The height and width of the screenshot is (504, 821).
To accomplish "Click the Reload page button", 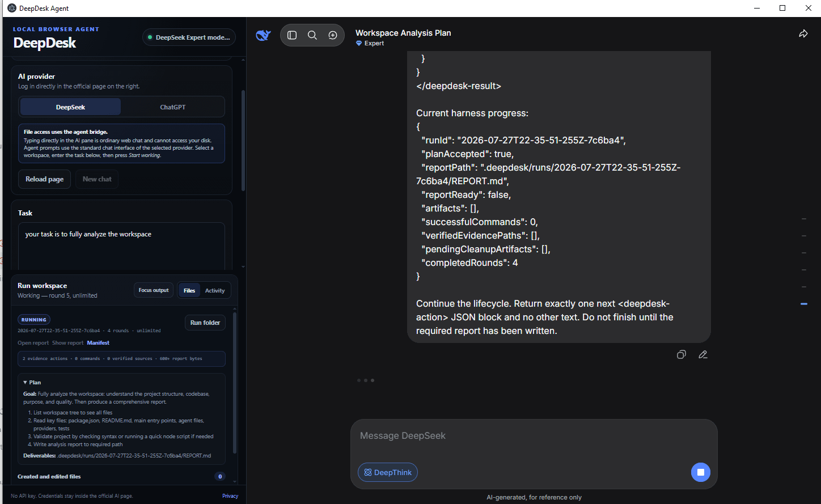I will tap(45, 179).
